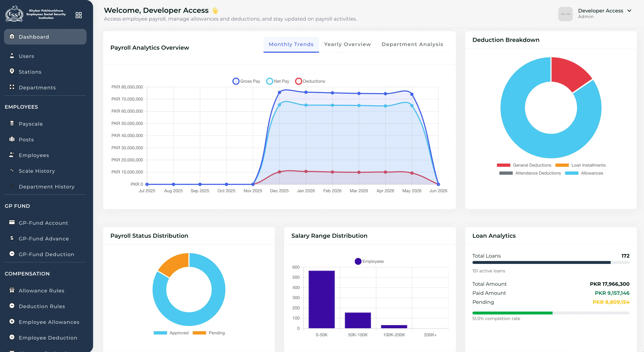Open the GP-Fund Account link

(45, 223)
